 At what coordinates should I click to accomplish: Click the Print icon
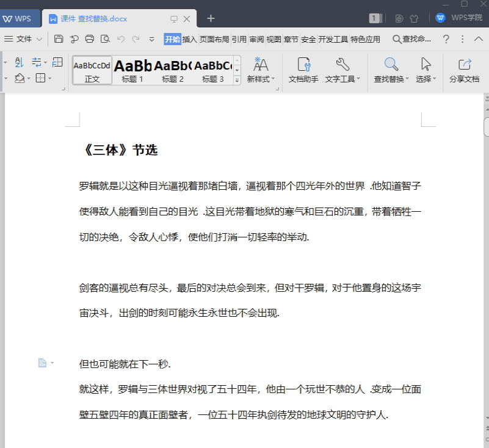90,38
